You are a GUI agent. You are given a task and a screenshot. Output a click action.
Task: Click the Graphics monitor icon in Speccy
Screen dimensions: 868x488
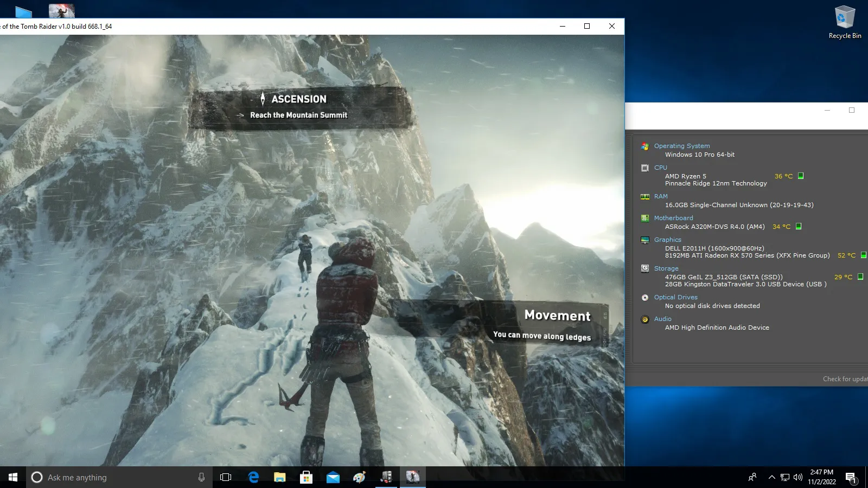click(645, 240)
